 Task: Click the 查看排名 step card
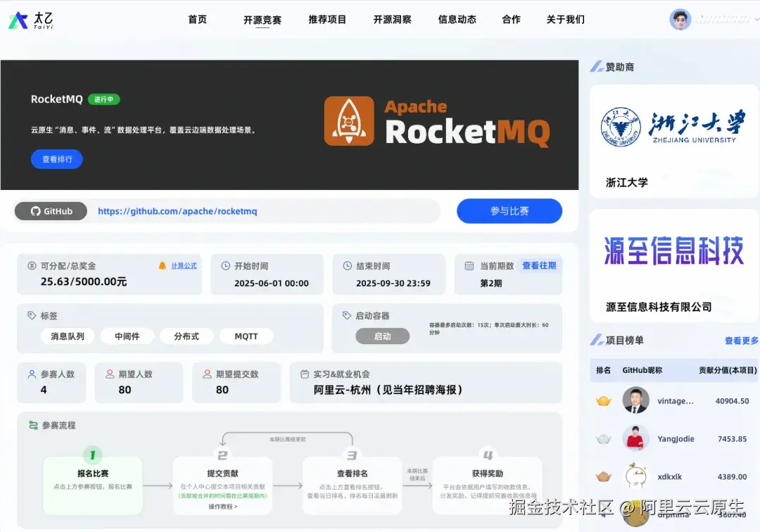(353, 485)
